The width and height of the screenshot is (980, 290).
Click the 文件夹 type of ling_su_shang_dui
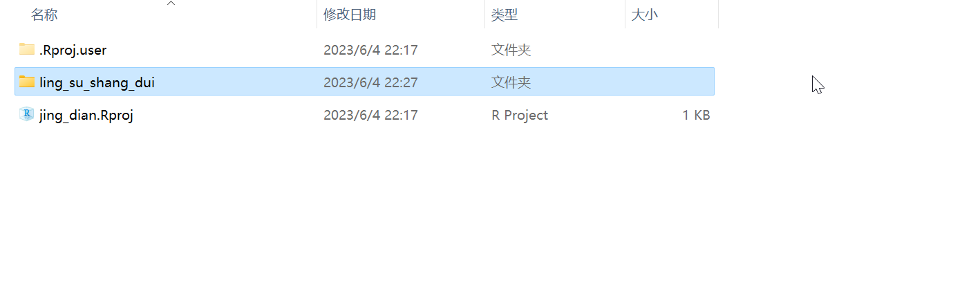pos(511,82)
